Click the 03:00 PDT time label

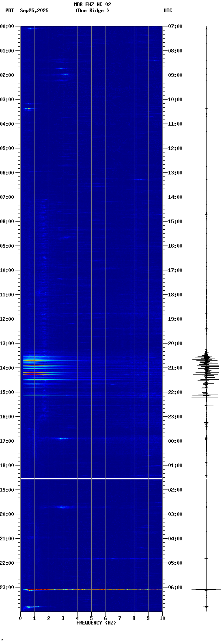[x=7, y=100]
